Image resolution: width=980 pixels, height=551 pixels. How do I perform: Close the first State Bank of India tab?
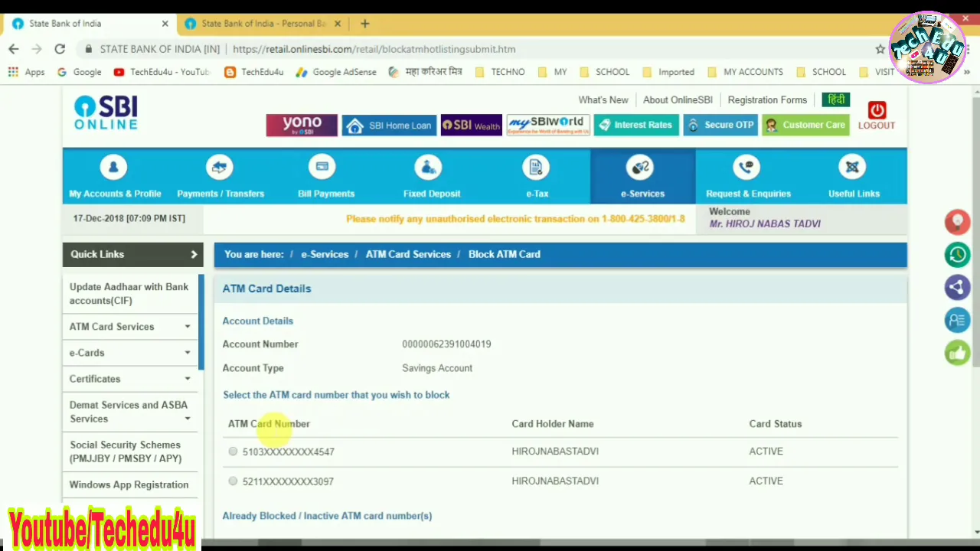pyautogui.click(x=165, y=24)
